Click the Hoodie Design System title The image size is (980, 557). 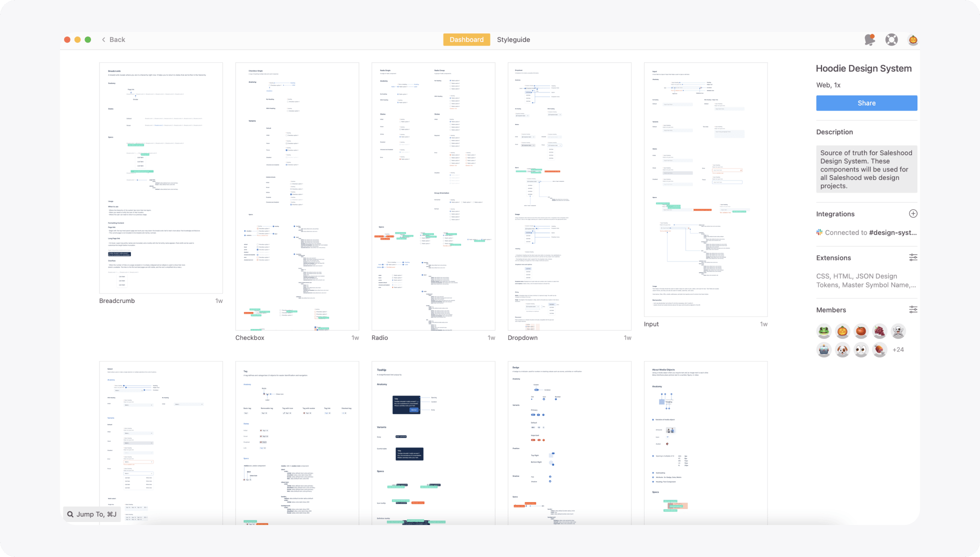[863, 68]
